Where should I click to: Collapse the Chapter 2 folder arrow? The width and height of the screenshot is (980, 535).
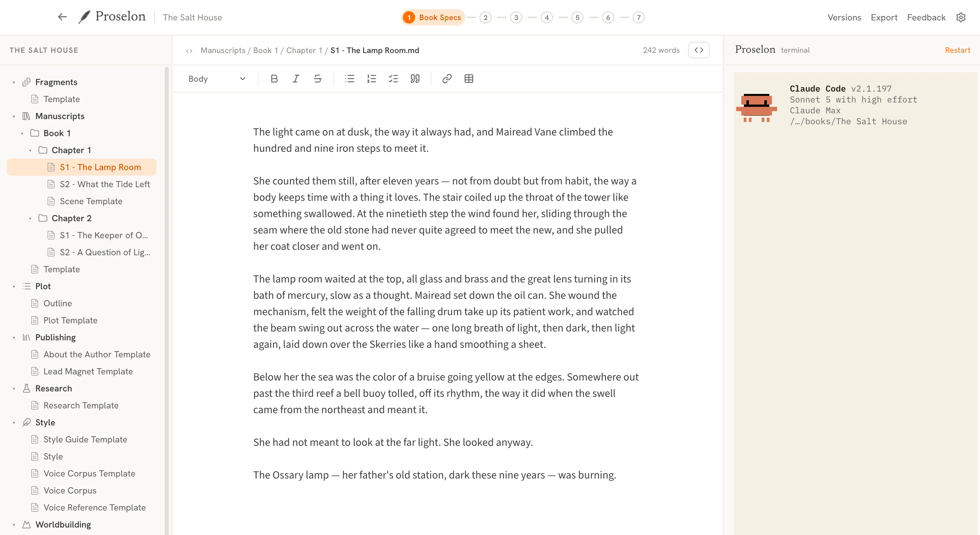30,218
